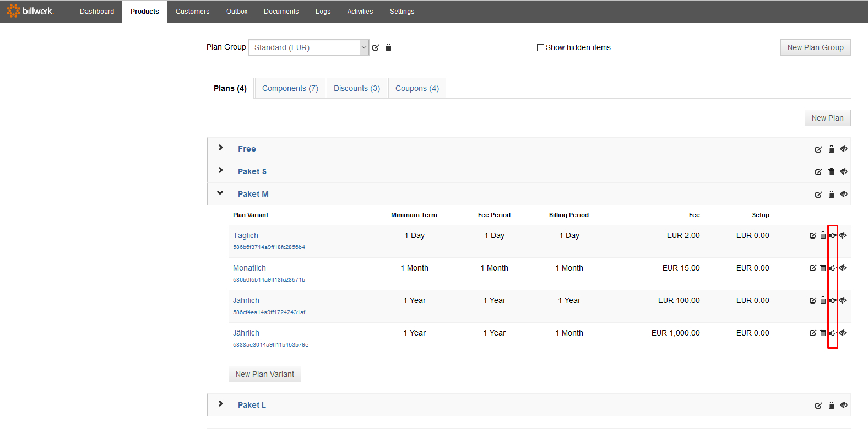Click the billwerk logo
This screenshot has width=868, height=443.
pyautogui.click(x=30, y=11)
